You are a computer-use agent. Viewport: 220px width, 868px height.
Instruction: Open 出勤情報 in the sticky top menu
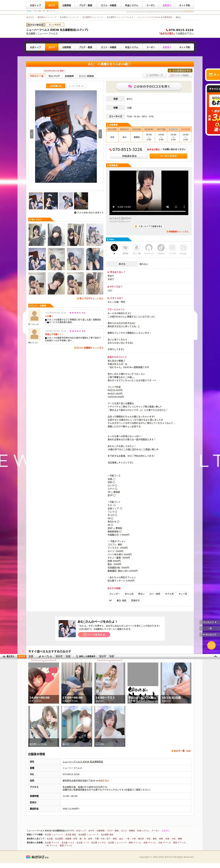(x=66, y=5)
